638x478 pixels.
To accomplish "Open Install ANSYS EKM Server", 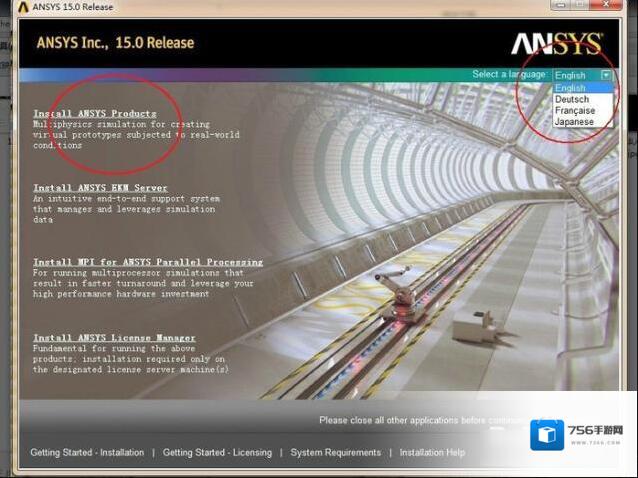I will 100,188.
